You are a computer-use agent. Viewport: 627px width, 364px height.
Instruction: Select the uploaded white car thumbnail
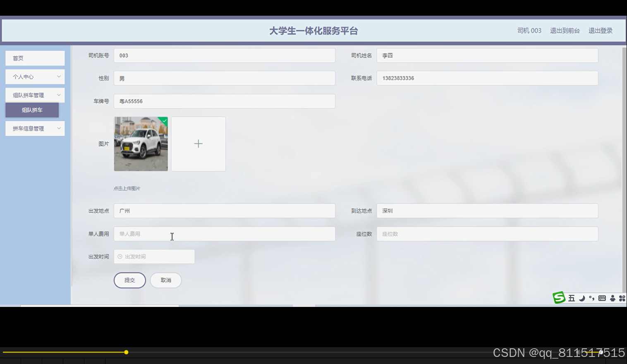click(x=141, y=144)
